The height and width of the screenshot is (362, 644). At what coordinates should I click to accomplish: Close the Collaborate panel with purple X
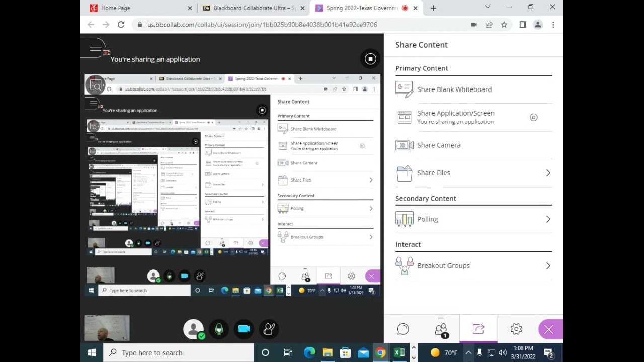pyautogui.click(x=549, y=330)
